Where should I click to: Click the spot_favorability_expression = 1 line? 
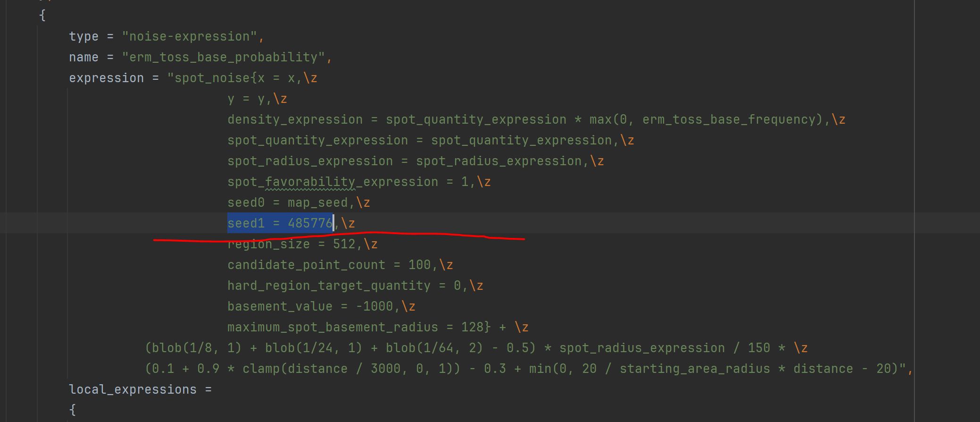(x=359, y=182)
